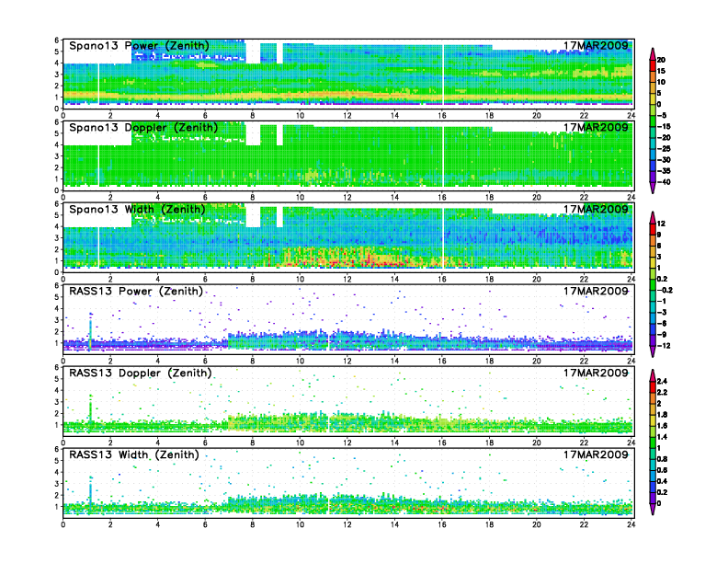The height and width of the screenshot is (563, 728).
Task: Click the -6 label on the middle colorbar
Action: point(662,323)
